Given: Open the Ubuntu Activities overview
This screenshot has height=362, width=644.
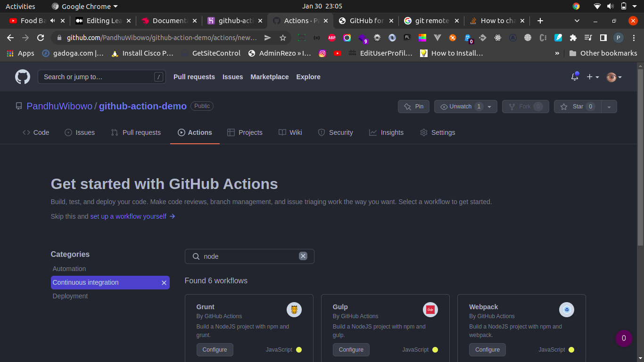Looking at the screenshot, I should coord(20,7).
